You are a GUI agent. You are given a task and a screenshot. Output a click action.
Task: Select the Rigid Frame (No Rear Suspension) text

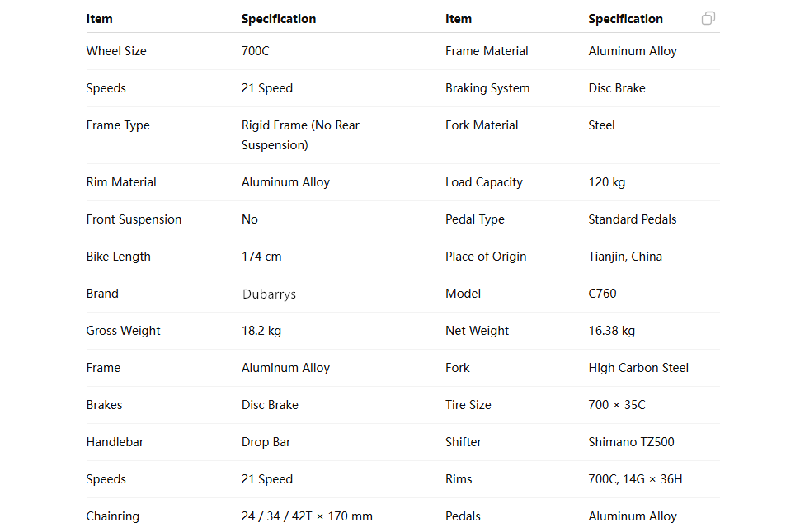pos(300,135)
